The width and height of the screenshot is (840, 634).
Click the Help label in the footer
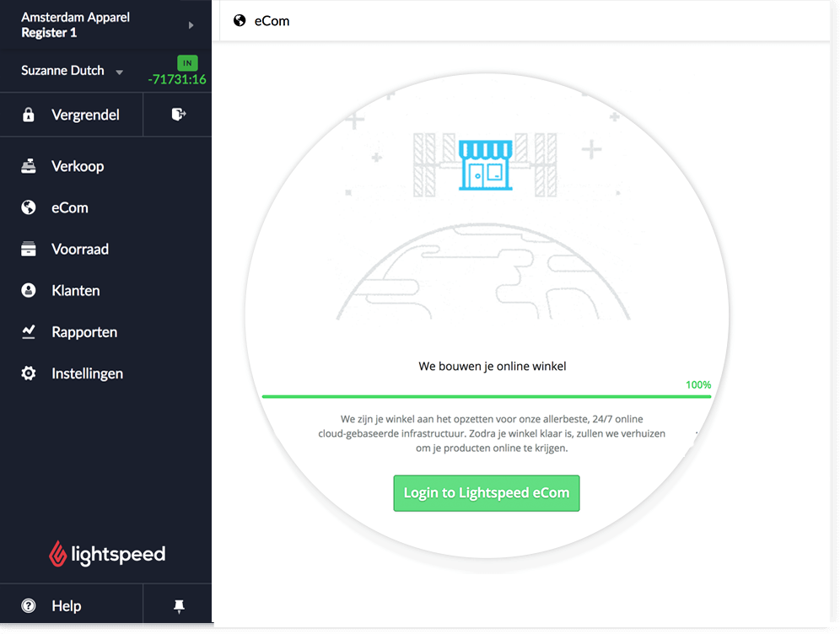pos(67,605)
